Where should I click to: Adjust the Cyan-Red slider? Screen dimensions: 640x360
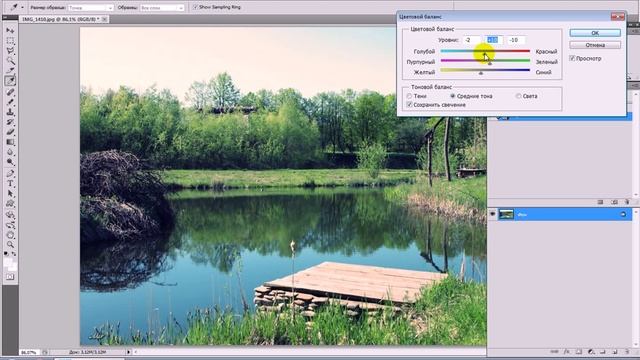[x=485, y=54]
